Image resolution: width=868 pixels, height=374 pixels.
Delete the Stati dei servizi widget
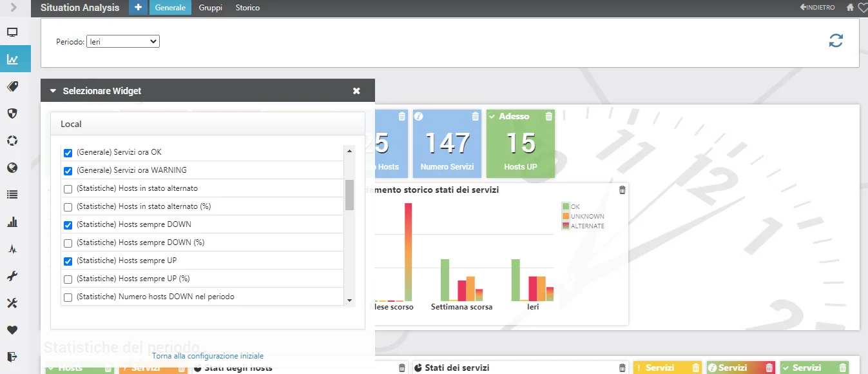coord(622,368)
